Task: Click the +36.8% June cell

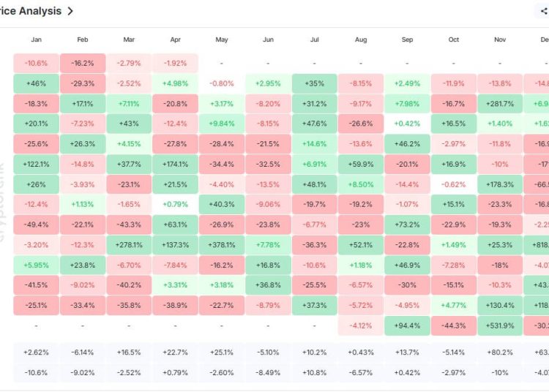Action: (x=268, y=284)
